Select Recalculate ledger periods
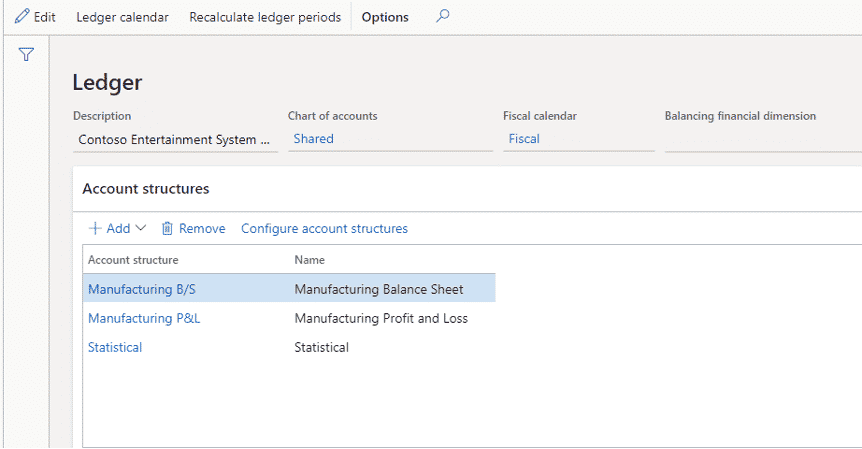 point(265,17)
